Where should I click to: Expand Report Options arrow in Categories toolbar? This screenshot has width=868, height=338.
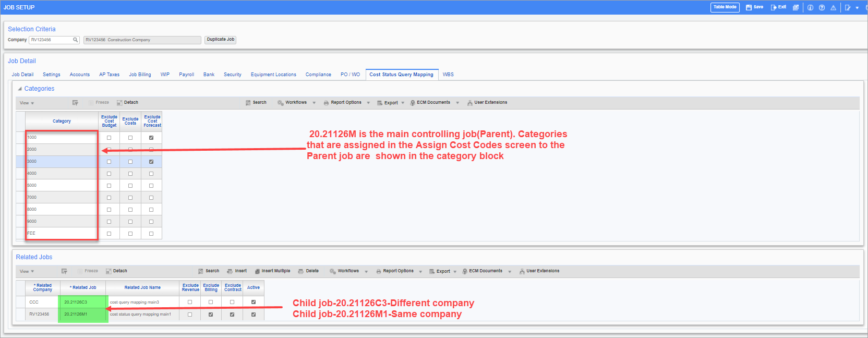click(x=368, y=103)
